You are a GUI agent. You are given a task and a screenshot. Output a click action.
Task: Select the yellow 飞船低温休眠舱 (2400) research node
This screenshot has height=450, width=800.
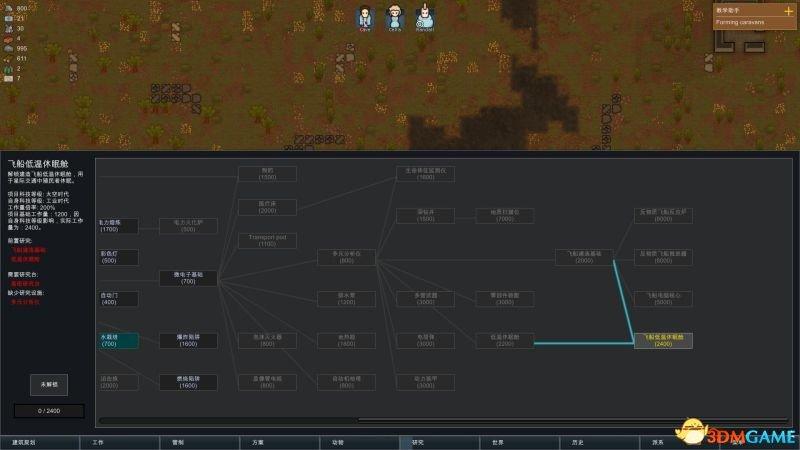663,341
